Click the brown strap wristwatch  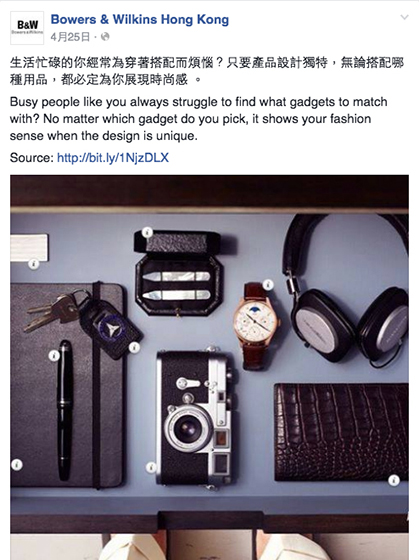click(256, 325)
